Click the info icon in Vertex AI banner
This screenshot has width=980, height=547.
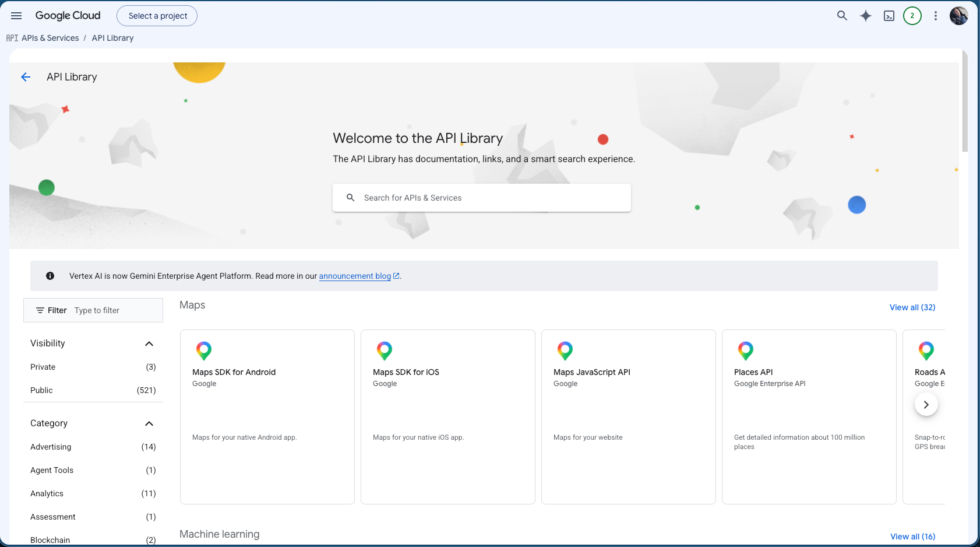pyautogui.click(x=50, y=276)
